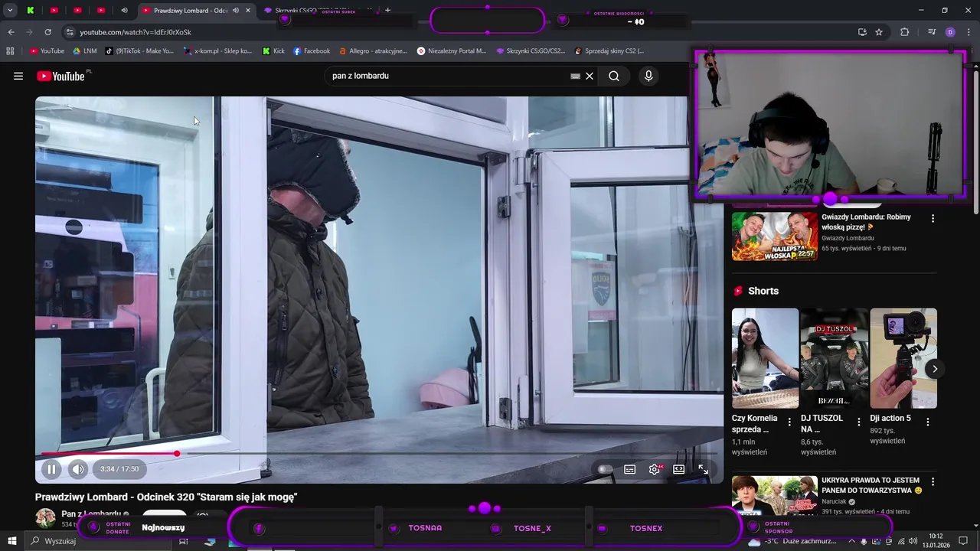Image resolution: width=980 pixels, height=551 pixels.
Task: Pause the video playback
Action: pos(51,469)
